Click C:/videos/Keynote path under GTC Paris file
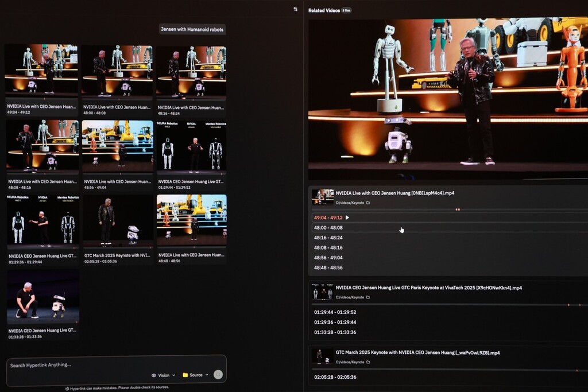 350,297
